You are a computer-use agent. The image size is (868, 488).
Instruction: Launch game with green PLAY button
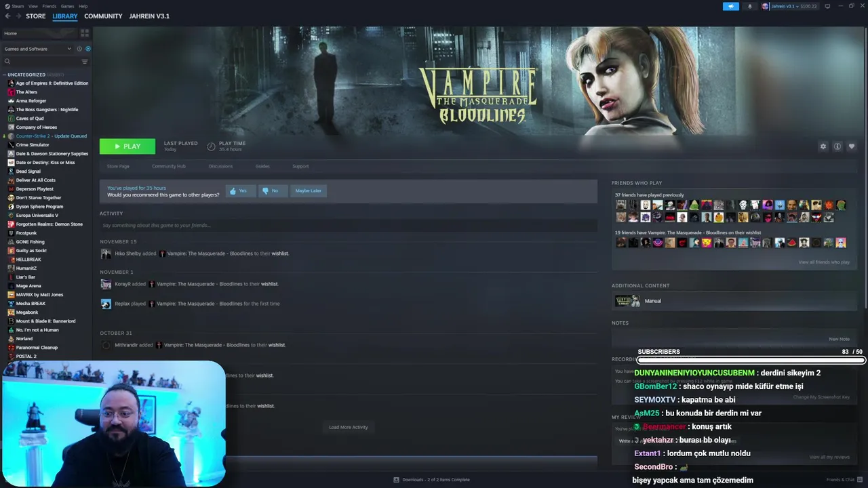pos(127,146)
